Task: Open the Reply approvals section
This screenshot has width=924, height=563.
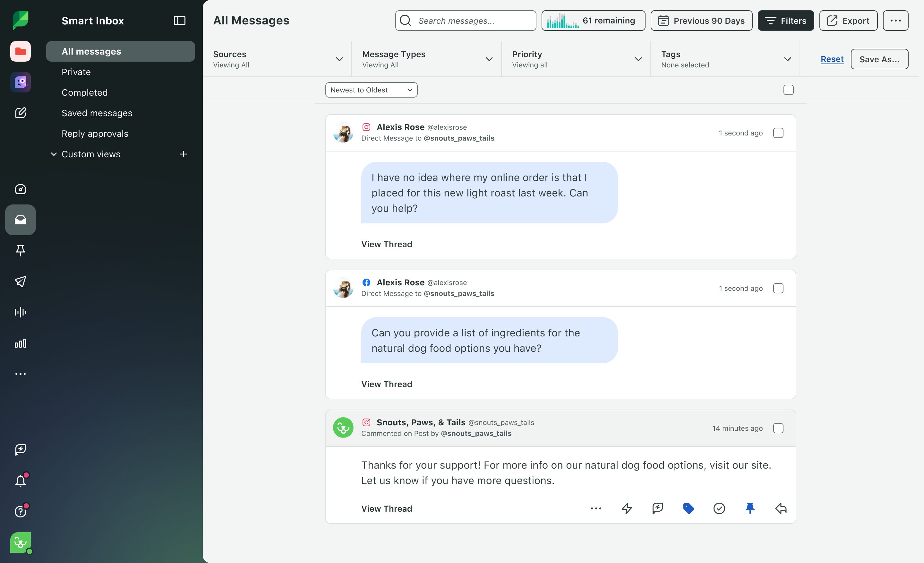Action: click(x=95, y=133)
